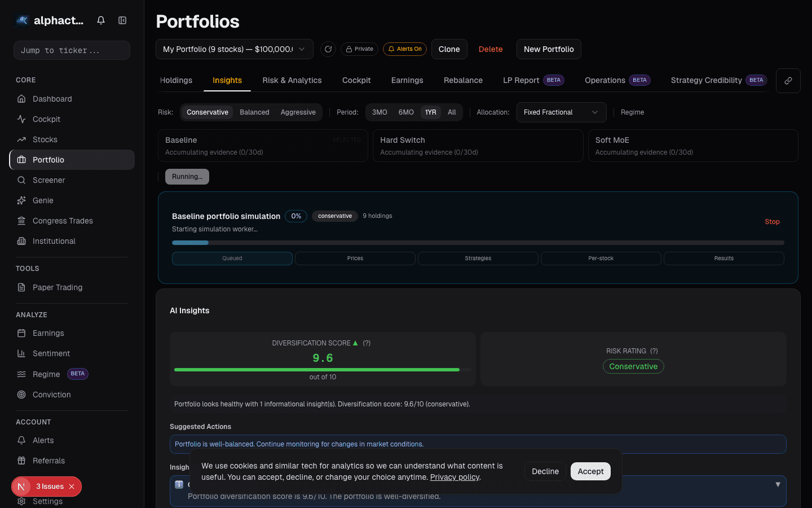Switch the period to 6MO
Image resolution: width=812 pixels, height=508 pixels.
coord(406,112)
